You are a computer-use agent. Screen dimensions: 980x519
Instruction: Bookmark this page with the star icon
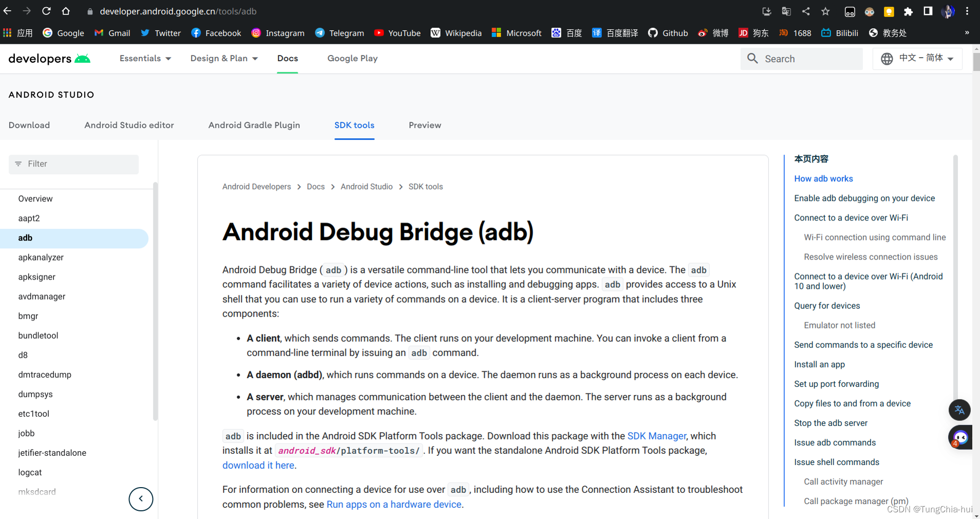coord(825,11)
